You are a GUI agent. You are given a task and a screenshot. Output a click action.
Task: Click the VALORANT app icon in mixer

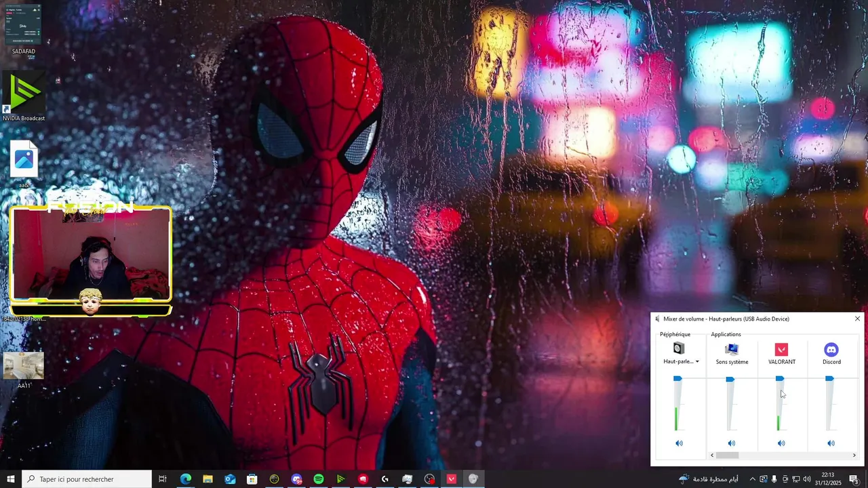[781, 349]
